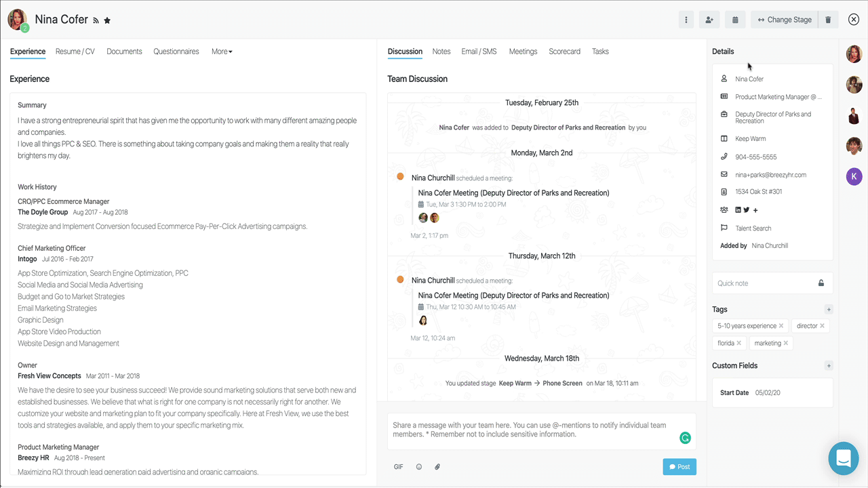Insert a GIF into the message

399,467
